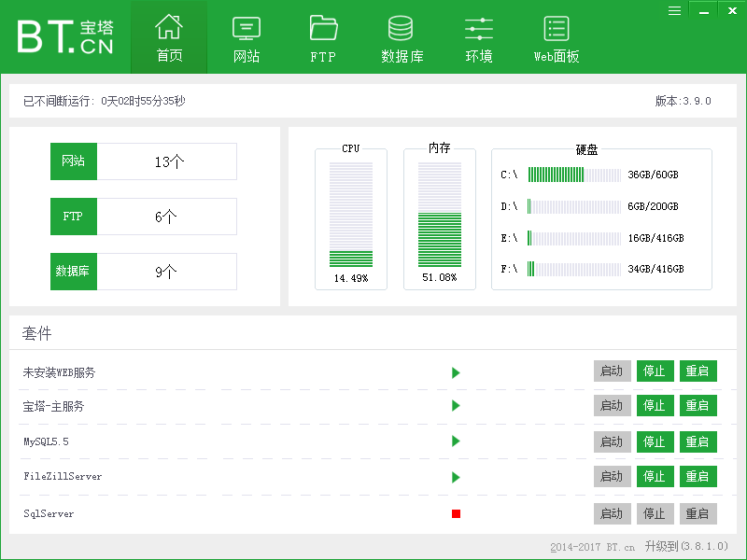Viewport: 747px width, 560px height.
Task: Click the BT.CN 宝塔 logo
Action: coord(65,35)
